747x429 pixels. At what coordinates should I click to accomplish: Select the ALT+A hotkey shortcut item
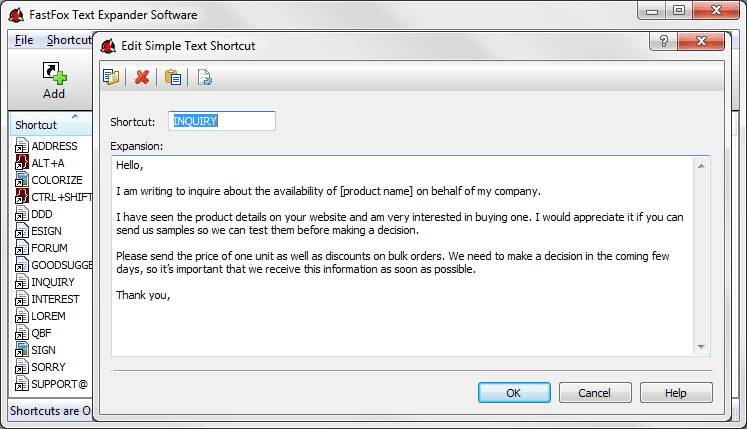coord(48,163)
